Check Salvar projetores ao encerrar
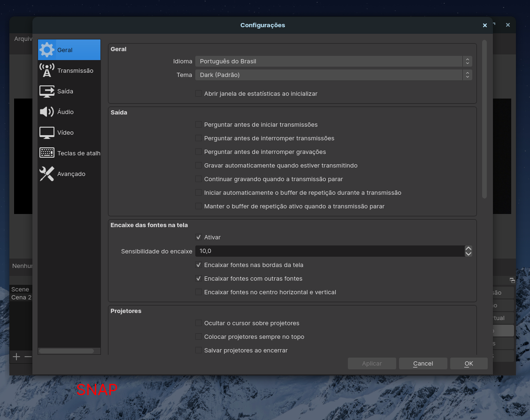 (x=199, y=350)
